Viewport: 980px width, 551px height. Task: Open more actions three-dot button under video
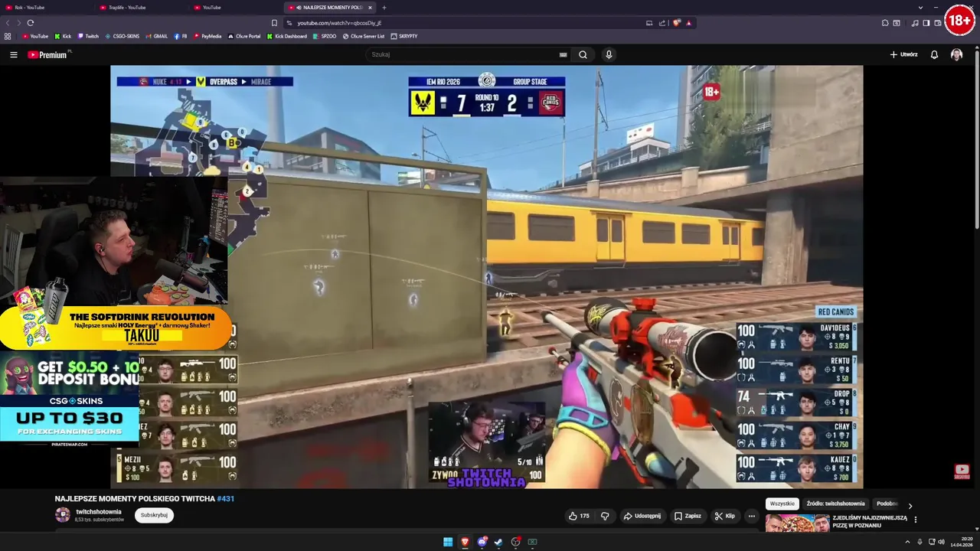pyautogui.click(x=751, y=516)
